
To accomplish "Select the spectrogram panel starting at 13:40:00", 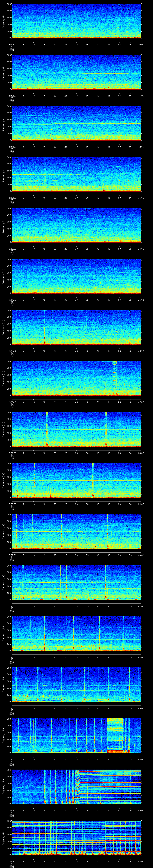I will pos(76,582).
